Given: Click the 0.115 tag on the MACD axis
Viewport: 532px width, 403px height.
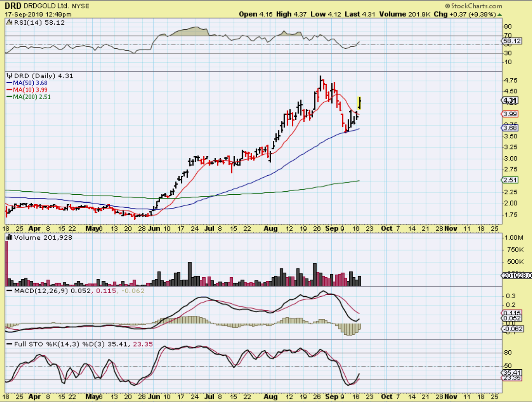Looking at the screenshot, I should 512,313.
